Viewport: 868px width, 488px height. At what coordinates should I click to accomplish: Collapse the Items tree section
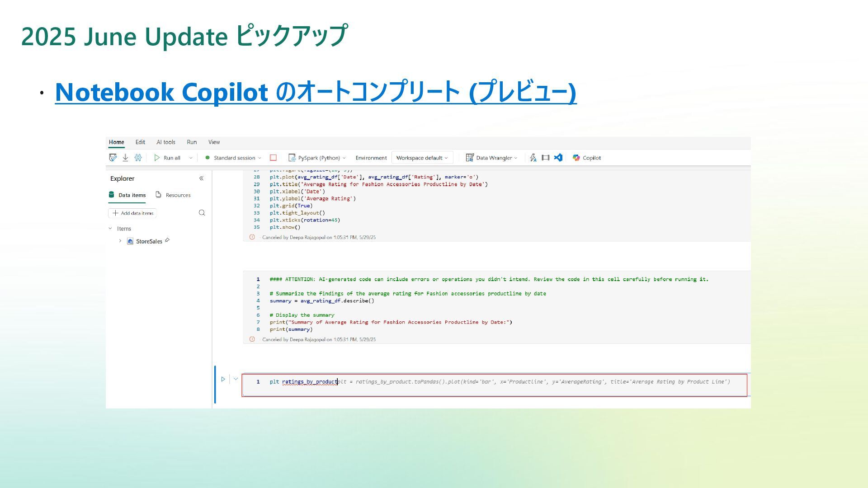coord(110,229)
